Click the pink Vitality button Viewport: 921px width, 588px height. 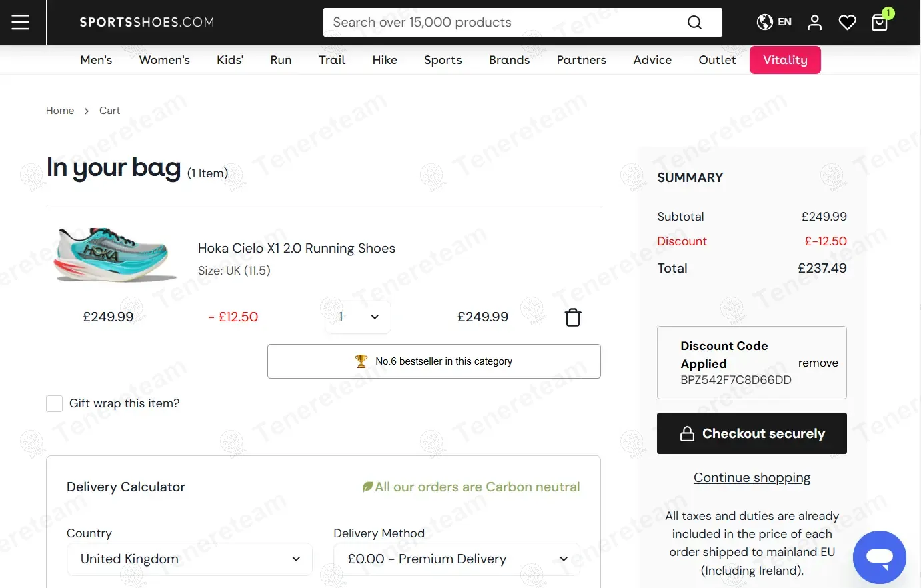785,60
